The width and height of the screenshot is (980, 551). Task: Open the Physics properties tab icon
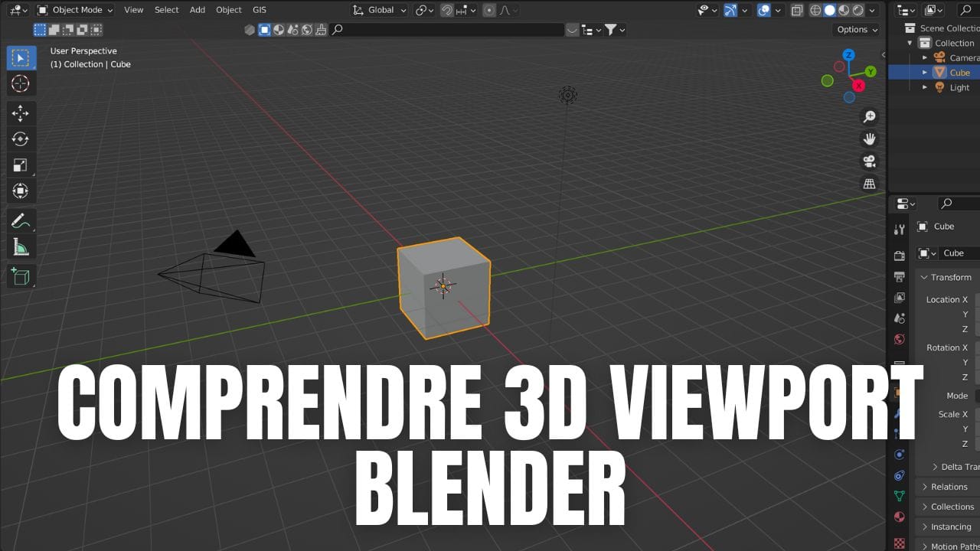click(900, 454)
